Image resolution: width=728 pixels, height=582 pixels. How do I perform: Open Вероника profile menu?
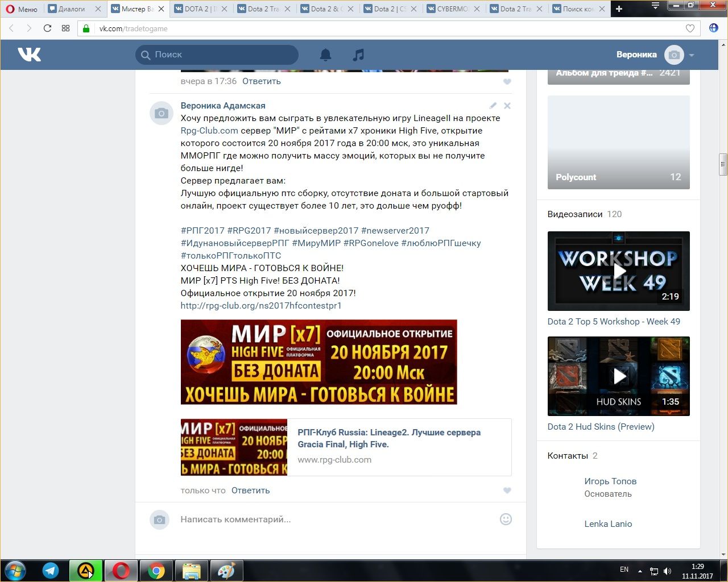click(x=655, y=55)
